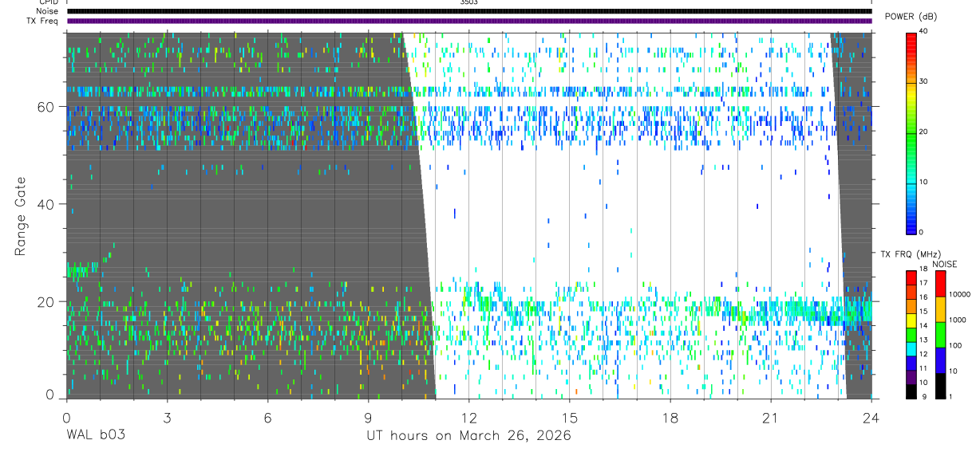Click the "40" tick on the Range Gate axis

click(x=47, y=204)
